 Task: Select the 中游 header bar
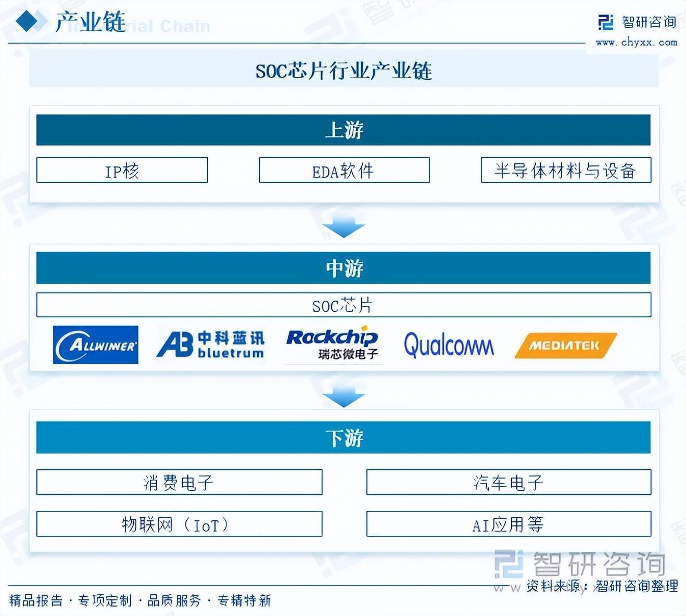[344, 268]
